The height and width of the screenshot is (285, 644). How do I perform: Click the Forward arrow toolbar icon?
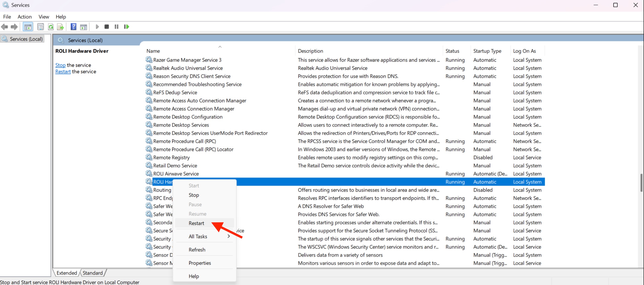click(14, 27)
